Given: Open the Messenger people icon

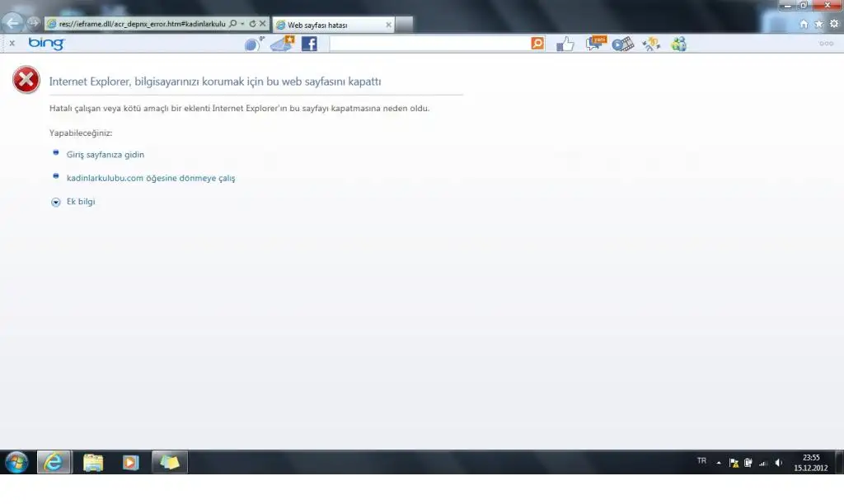Looking at the screenshot, I should click(678, 44).
